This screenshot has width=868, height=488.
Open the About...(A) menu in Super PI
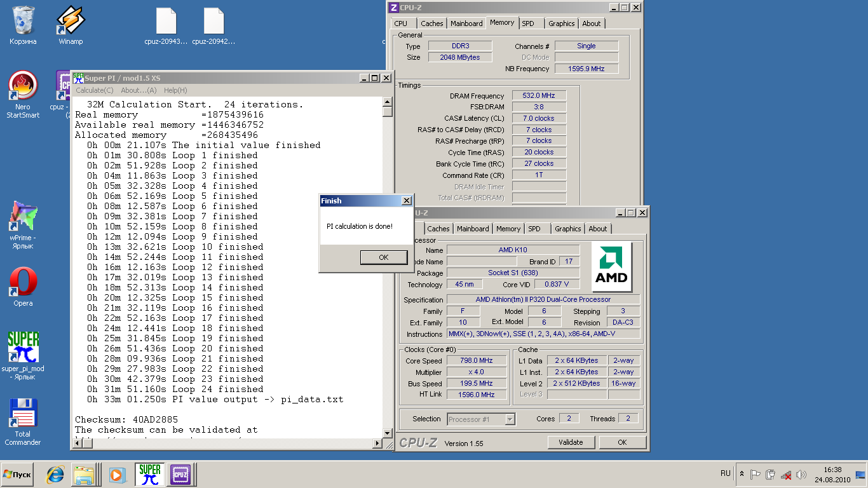139,90
